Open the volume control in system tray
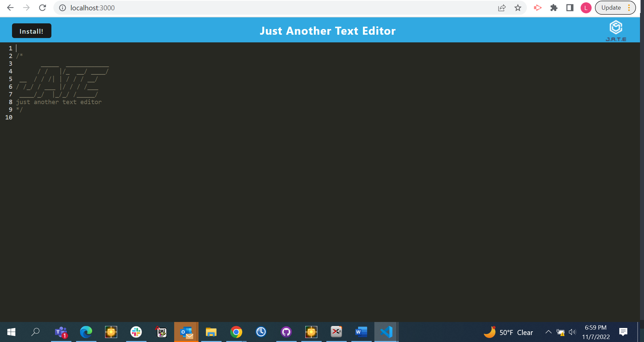Viewport: 644px width, 342px height. [573, 332]
